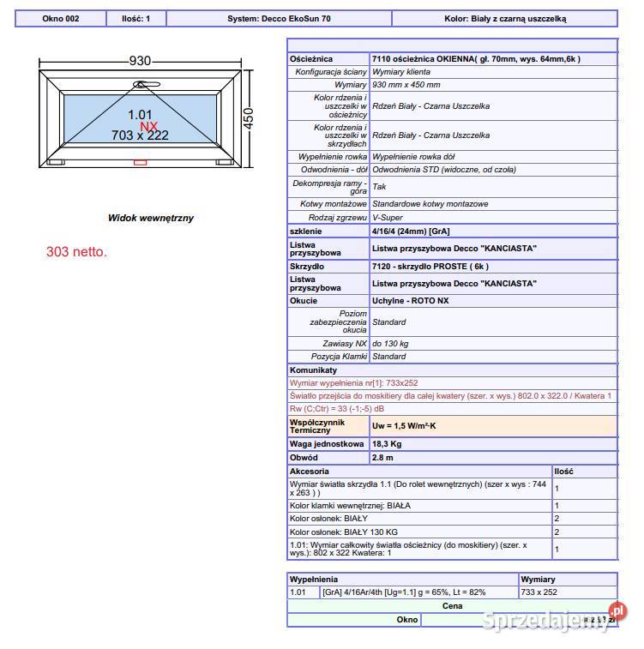Click the 'Współczynnik Termiczny' label
644x649 pixels.
tap(317, 426)
